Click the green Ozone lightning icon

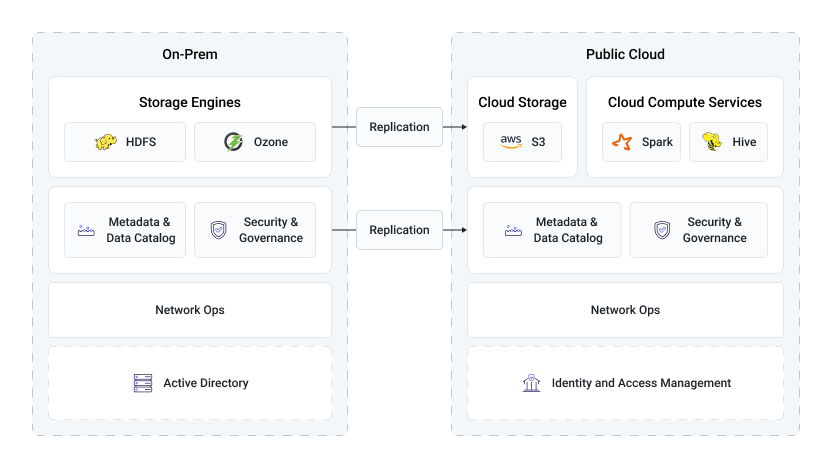pos(234,142)
